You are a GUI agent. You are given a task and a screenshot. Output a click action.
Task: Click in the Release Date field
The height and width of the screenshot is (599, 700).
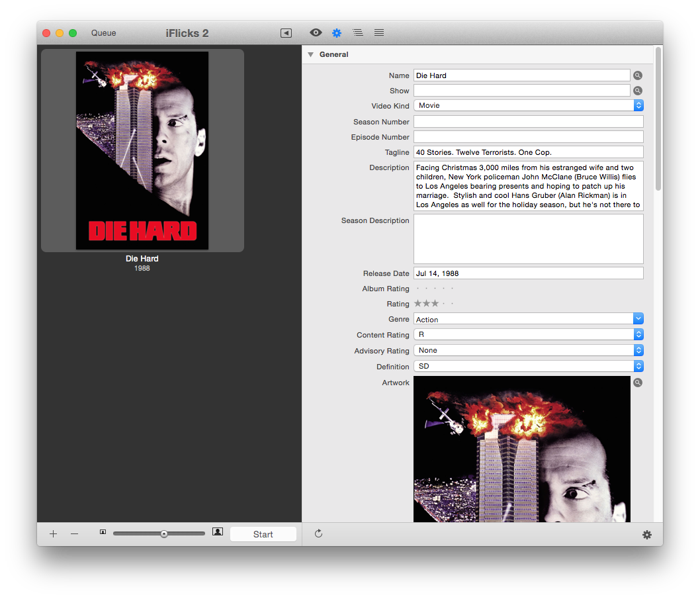(x=529, y=273)
